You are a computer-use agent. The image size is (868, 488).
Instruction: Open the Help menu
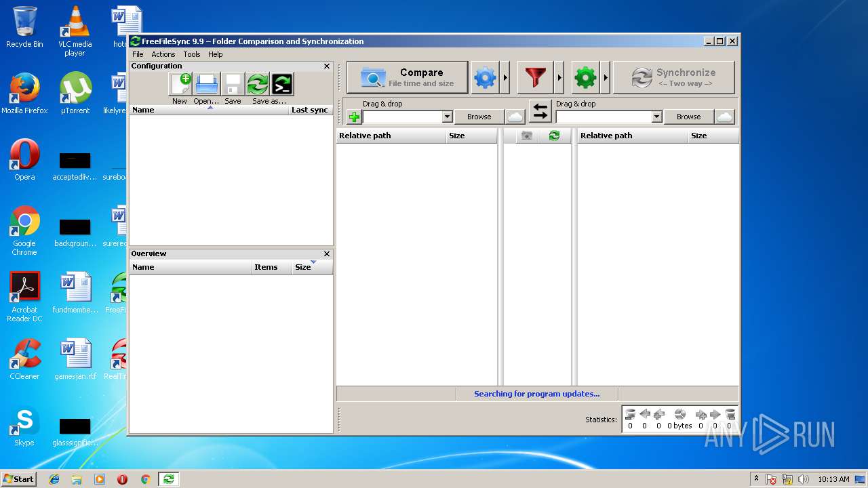point(216,54)
